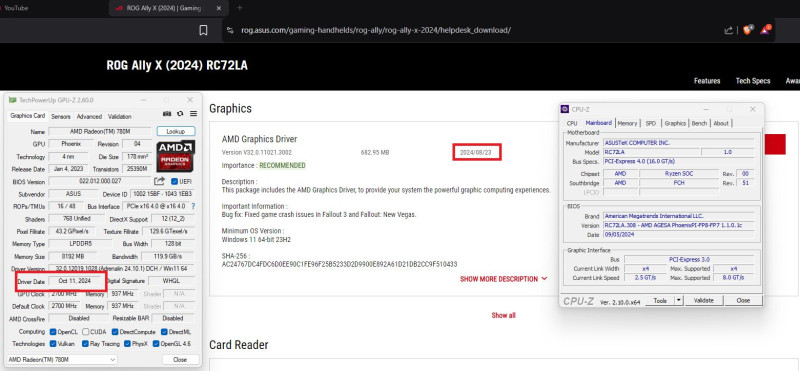The height and width of the screenshot is (371, 800).
Task: Save the BIOS via the share arrow icon
Action: (x=160, y=181)
